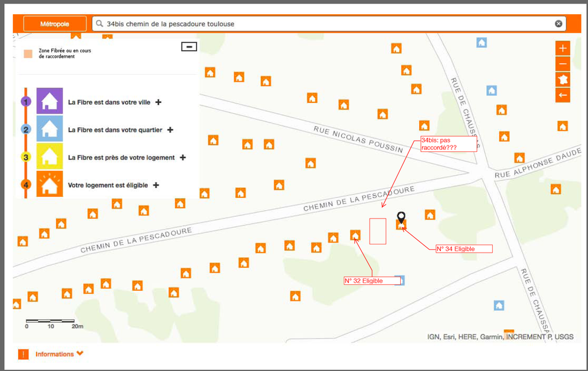The width and height of the screenshot is (588, 371).
Task: Clear the address search field
Action: [559, 24]
